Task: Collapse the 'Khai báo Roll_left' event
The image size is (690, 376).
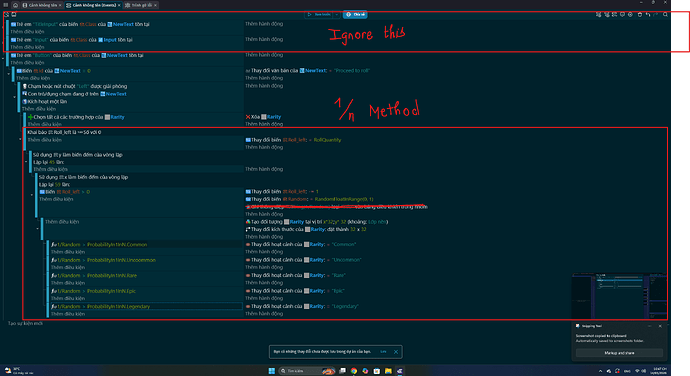Action: [x=20, y=139]
